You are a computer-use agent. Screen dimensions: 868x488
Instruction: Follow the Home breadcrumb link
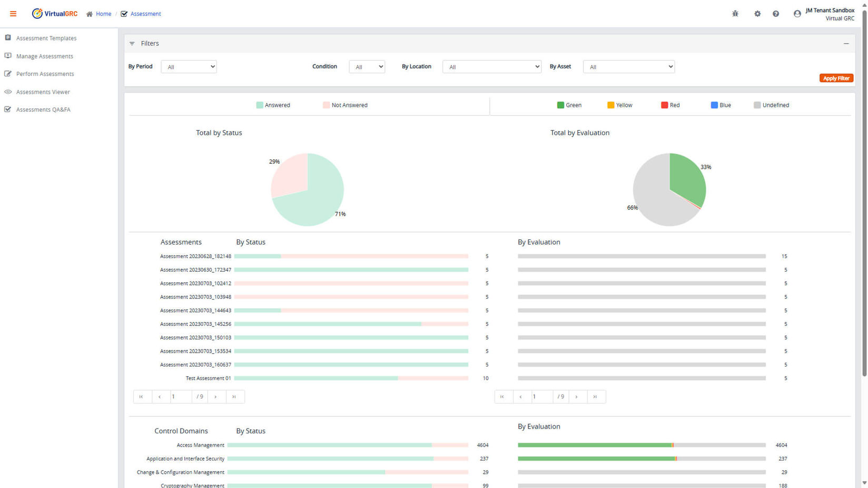click(103, 14)
